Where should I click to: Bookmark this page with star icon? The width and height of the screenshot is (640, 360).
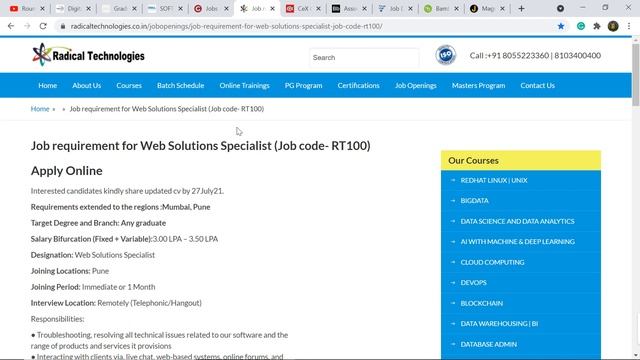[561, 26]
